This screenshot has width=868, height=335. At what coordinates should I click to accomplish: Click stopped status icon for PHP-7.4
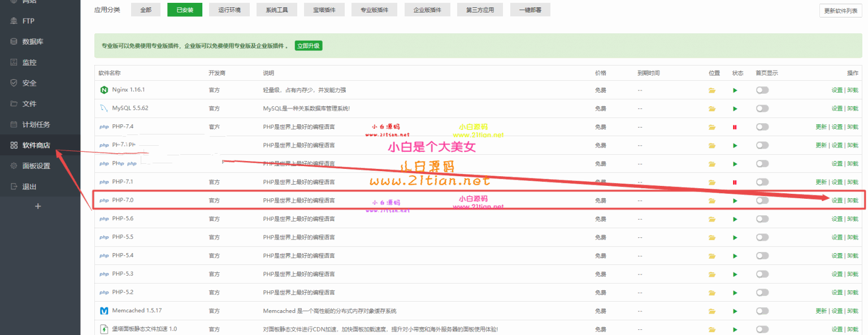(735, 127)
